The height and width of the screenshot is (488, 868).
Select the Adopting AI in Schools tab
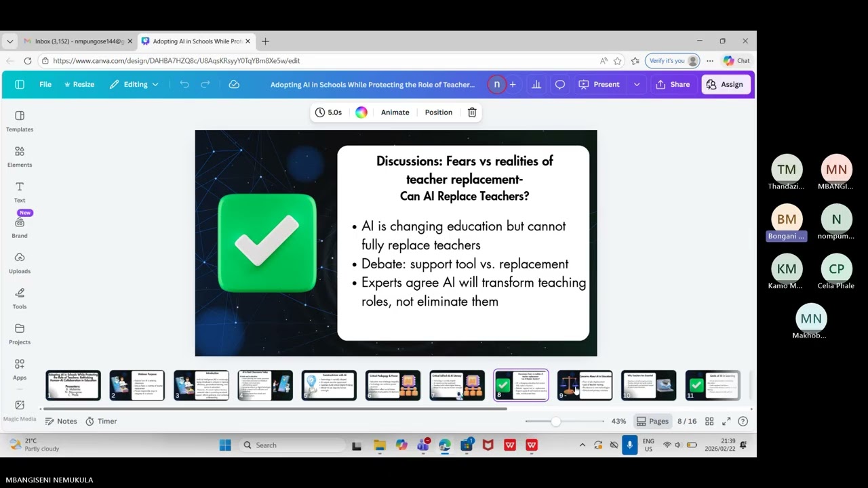197,41
